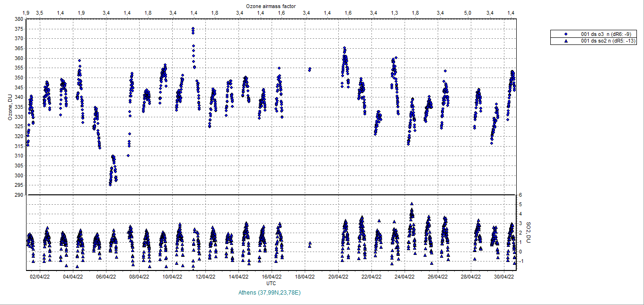The width and height of the screenshot is (644, 305).
Task: Click the 5,0 airmass factor label
Action: pyautogui.click(x=468, y=12)
